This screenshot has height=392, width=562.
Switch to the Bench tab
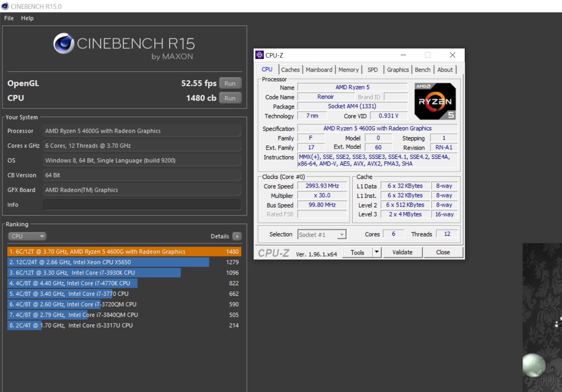423,70
